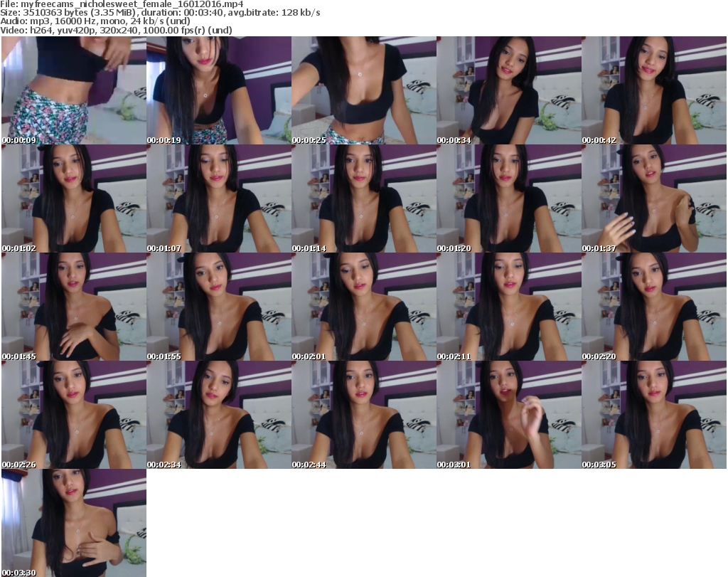728x577 pixels.
Task: Open the thumbnail stamped 00:01:55
Action: click(x=219, y=307)
